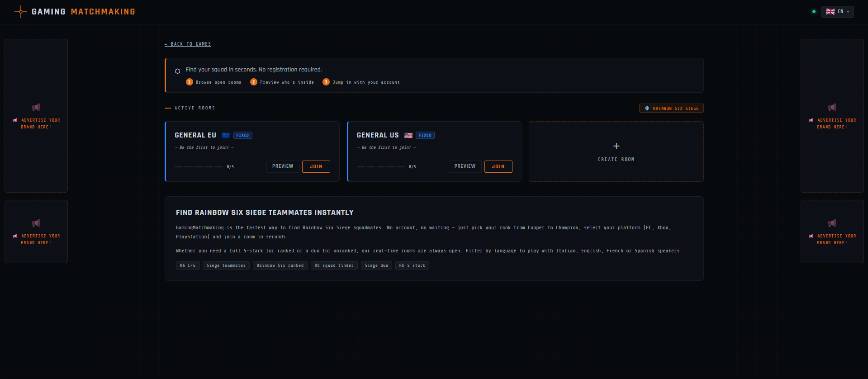
Task: Click the FIXED tag on General EU room
Action: pos(243,135)
